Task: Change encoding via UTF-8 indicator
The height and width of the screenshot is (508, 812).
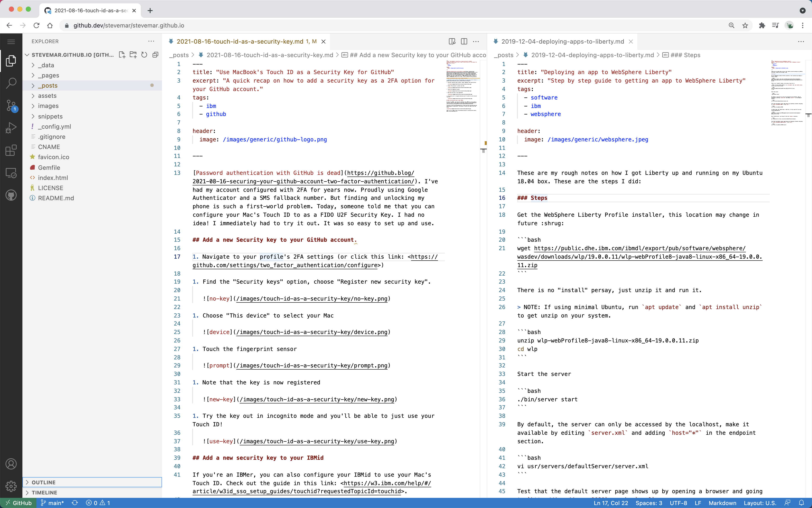Action: click(678, 503)
